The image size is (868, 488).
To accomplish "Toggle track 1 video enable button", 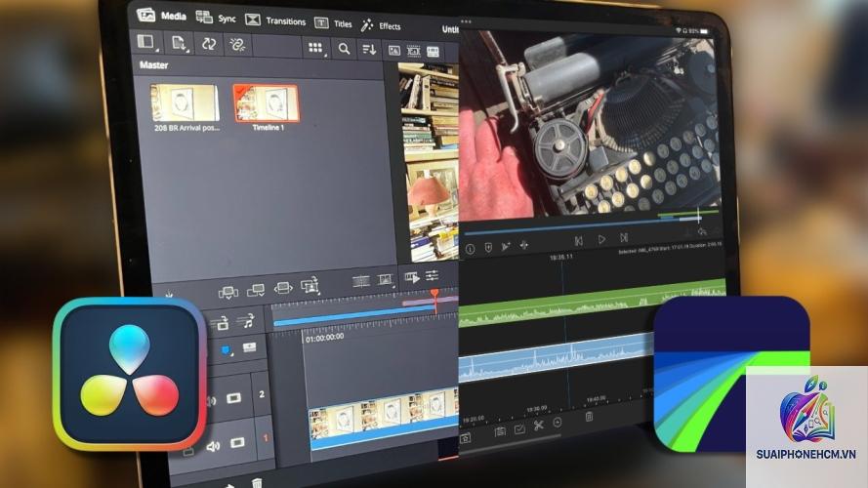I will pos(237,443).
